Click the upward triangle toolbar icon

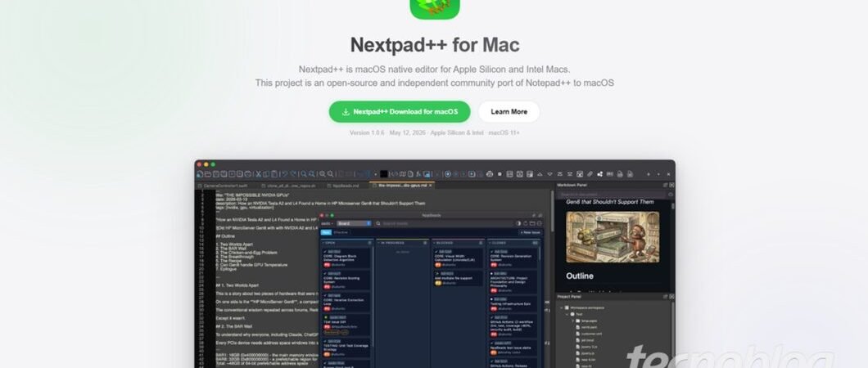(x=540, y=174)
